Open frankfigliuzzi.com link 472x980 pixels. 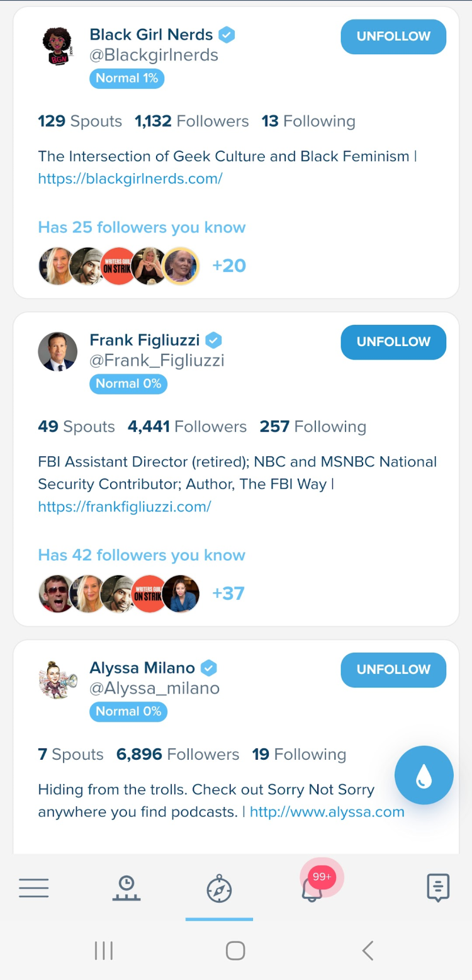coord(125,507)
